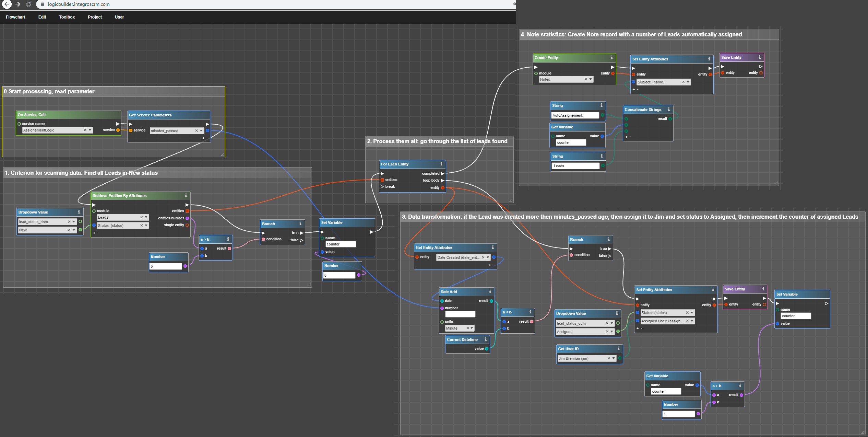Open the Toolbox menu
Screen dimensions: 868x437
pos(67,17)
